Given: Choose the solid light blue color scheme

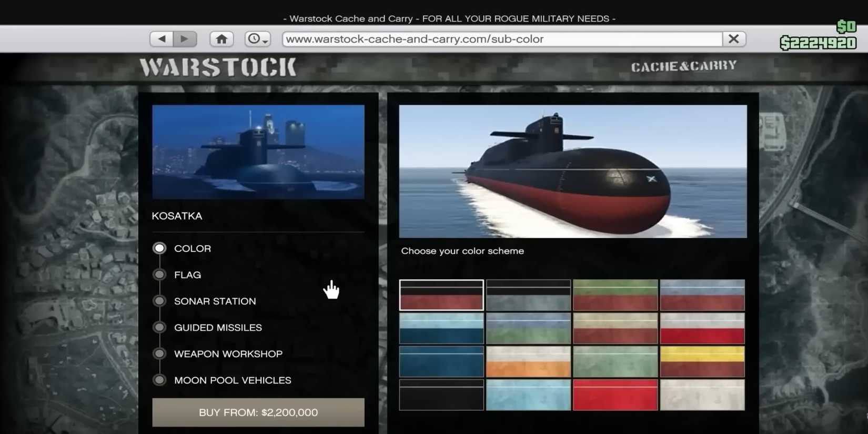Looking at the screenshot, I should (528, 395).
